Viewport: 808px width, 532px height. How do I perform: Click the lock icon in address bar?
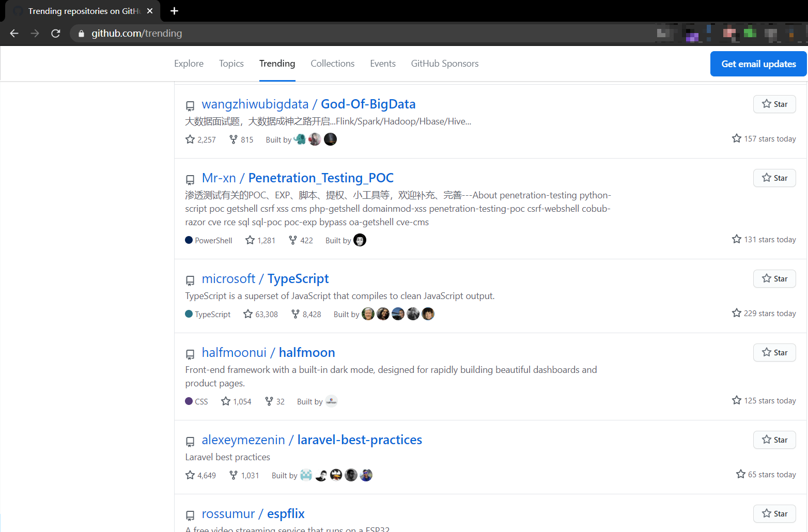81,34
